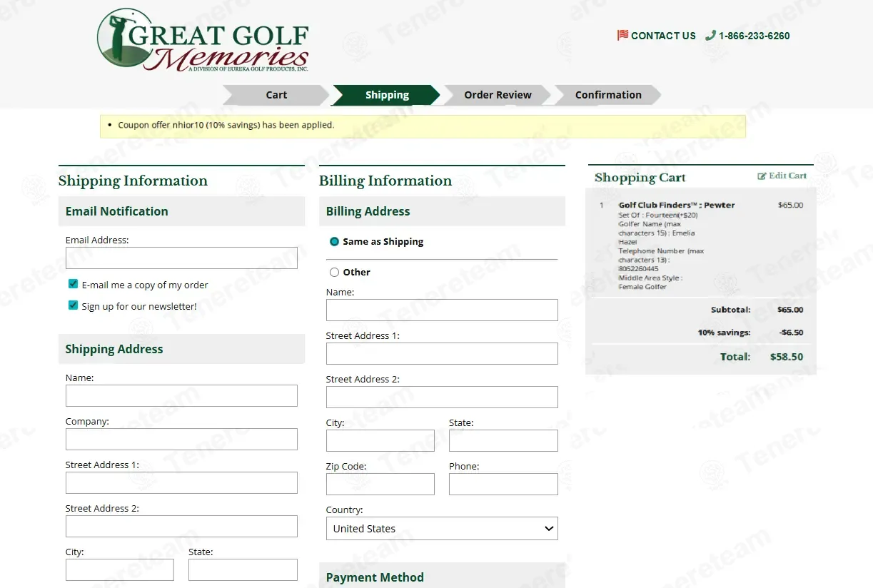Screen dimensions: 873x588
Task: Click the billing Name input field
Action: (x=442, y=310)
